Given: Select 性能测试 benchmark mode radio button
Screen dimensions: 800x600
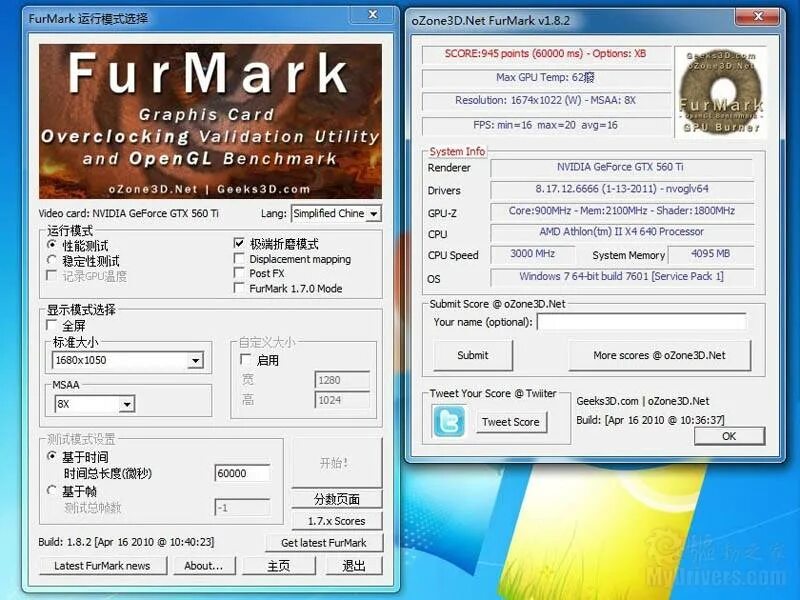Looking at the screenshot, I should tap(52, 245).
